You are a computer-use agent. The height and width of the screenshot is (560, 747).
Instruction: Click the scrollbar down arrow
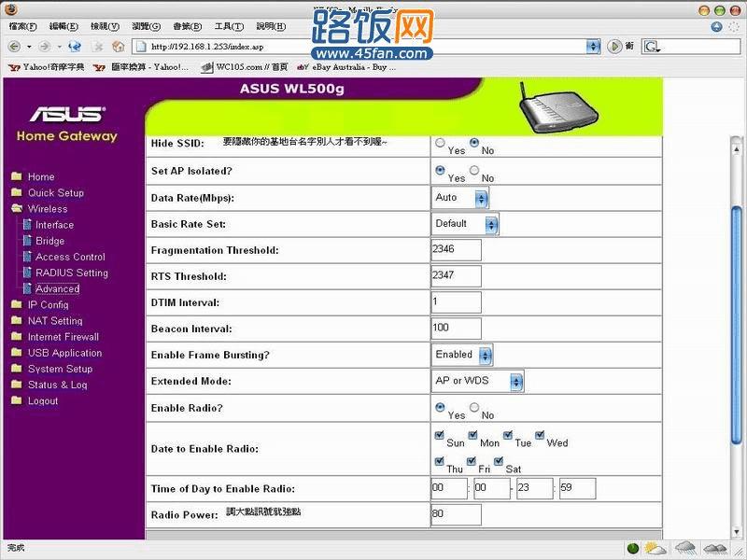(737, 531)
